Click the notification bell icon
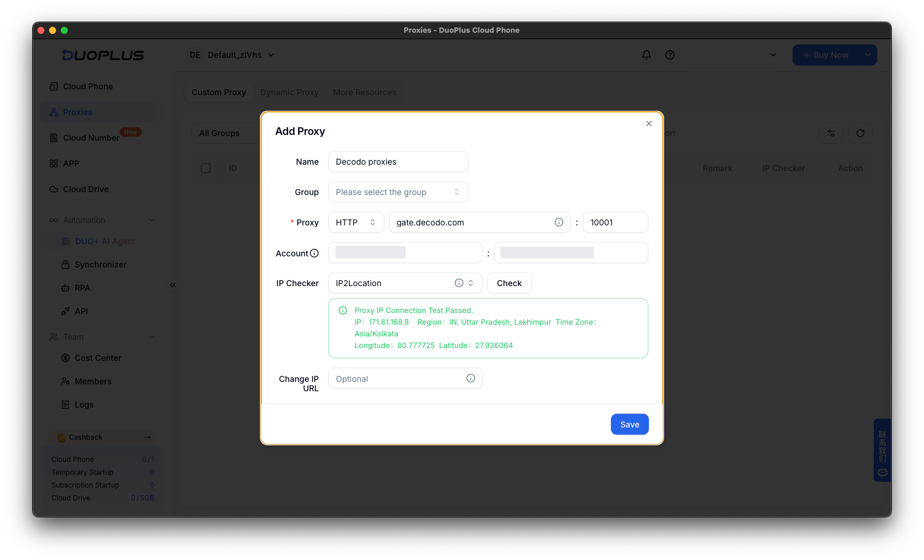Screen dimensions: 924x560 647,55
